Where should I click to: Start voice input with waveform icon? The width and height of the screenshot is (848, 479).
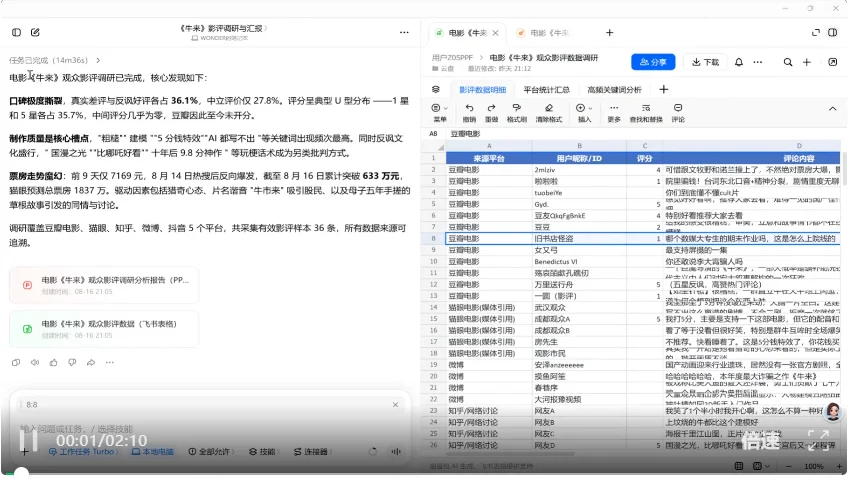[x=395, y=451]
